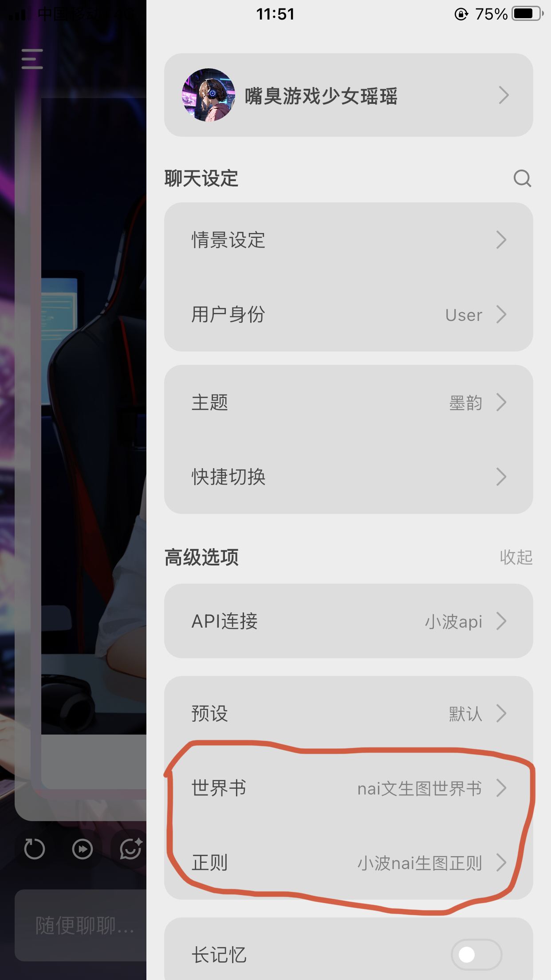Click the regenerate circular arrow icon
Viewport: 551px width, 980px height.
(35, 849)
